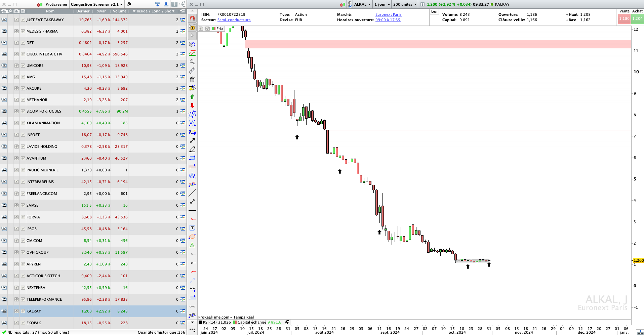Sort list by the Nom column header
644x335 pixels.
click(50, 11)
